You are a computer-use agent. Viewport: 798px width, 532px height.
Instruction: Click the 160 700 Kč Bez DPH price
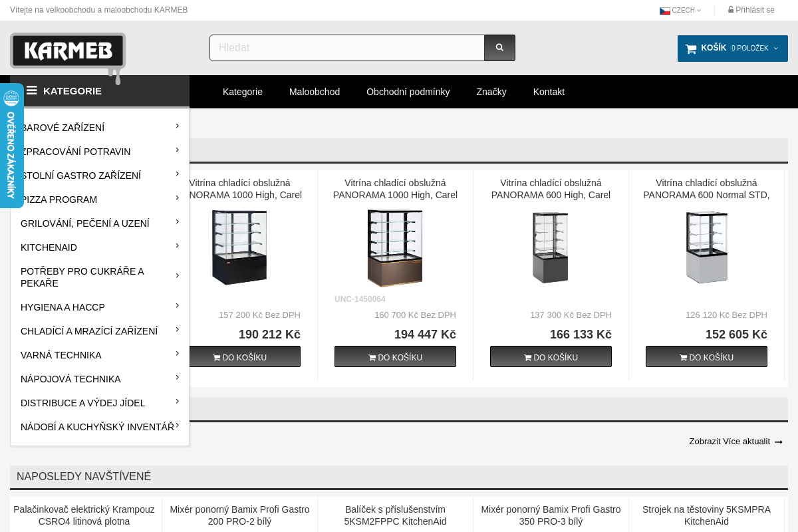coord(415,315)
